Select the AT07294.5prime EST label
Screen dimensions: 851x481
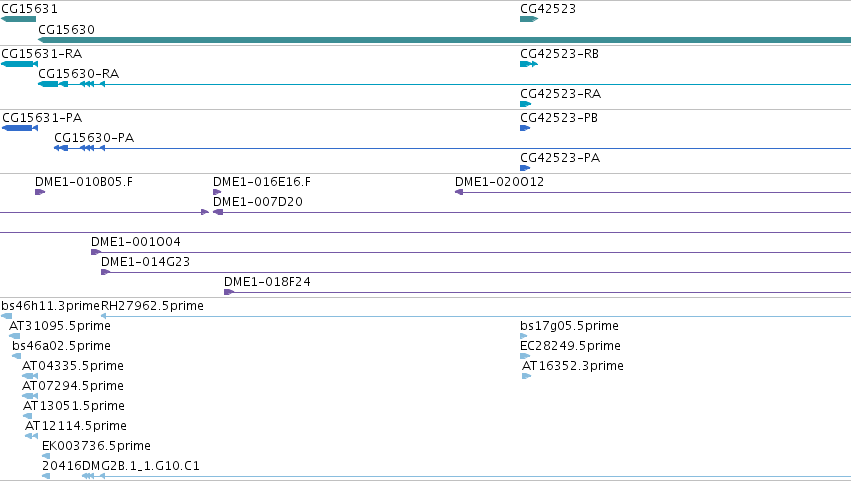click(x=73, y=387)
